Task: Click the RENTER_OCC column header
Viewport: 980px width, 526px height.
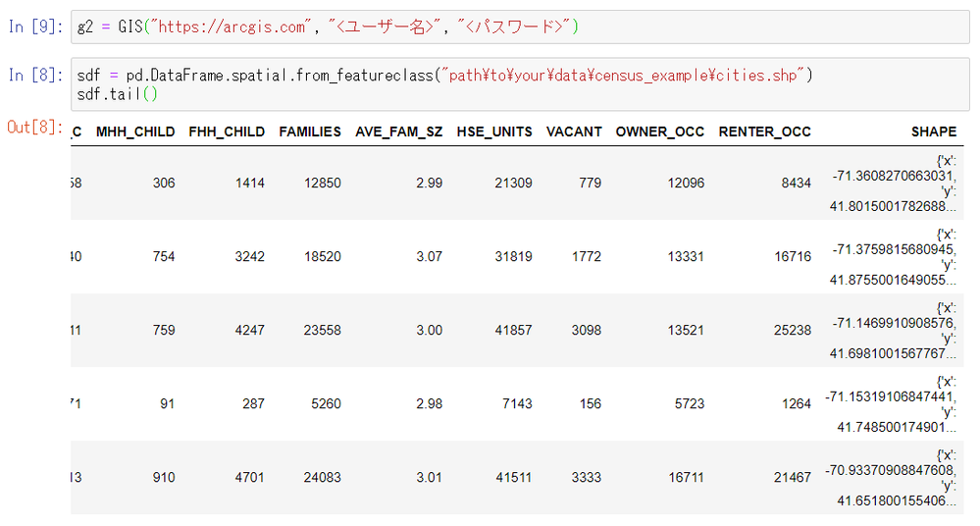Action: pos(764,131)
